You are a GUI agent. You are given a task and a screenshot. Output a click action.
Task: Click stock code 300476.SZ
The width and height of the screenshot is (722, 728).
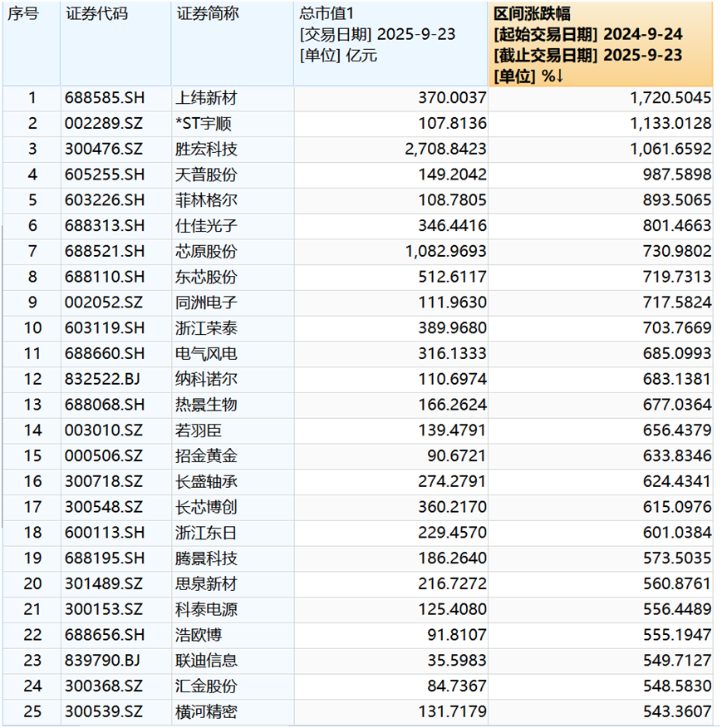tap(104, 149)
